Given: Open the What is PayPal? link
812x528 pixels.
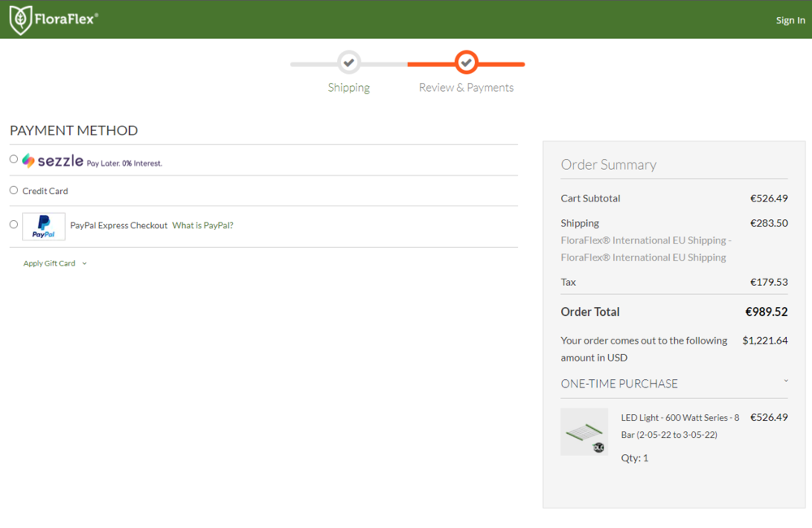Looking at the screenshot, I should [x=202, y=225].
